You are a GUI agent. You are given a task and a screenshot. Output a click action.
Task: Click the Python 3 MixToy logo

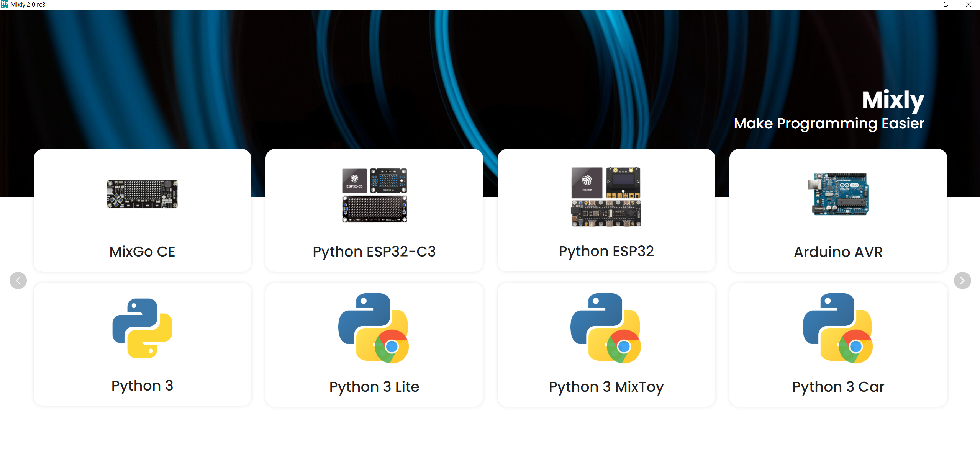coord(606,328)
